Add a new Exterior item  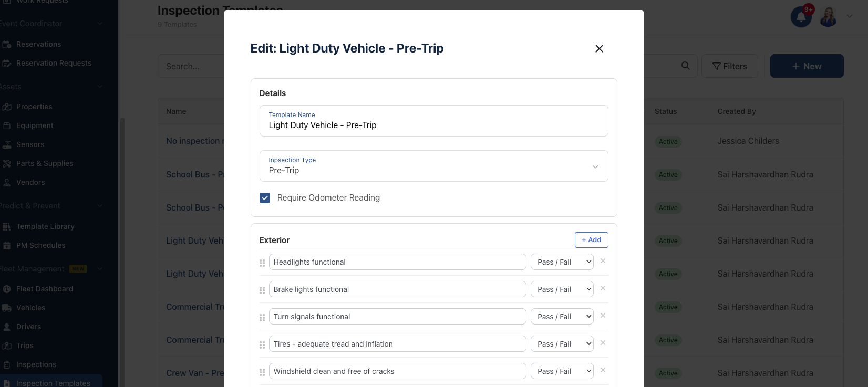pyautogui.click(x=592, y=240)
